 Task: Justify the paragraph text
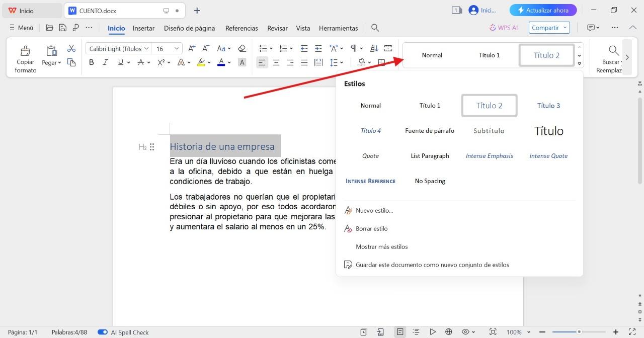click(x=304, y=62)
